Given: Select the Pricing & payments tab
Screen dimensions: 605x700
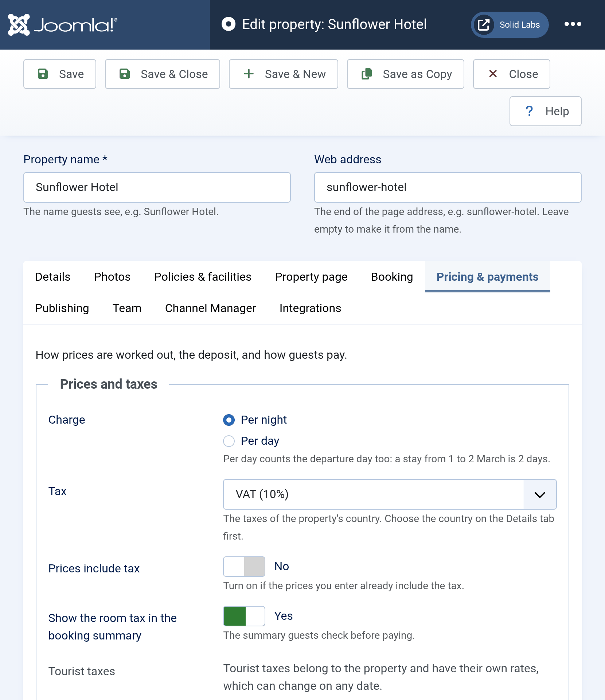Looking at the screenshot, I should (x=488, y=277).
